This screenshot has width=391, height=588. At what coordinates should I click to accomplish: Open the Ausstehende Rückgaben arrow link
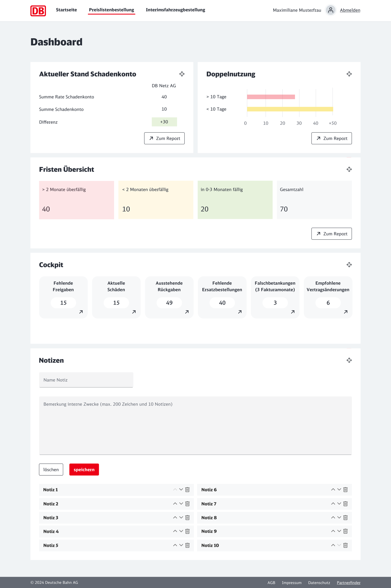[x=187, y=312]
